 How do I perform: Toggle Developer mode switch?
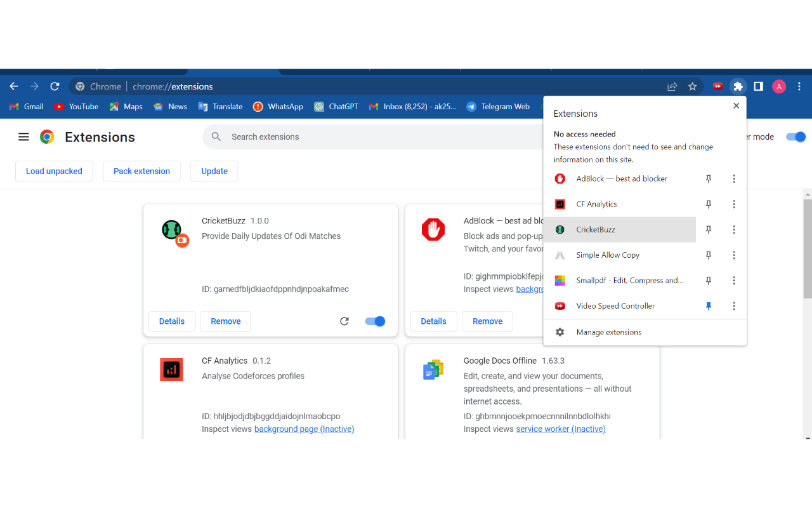[x=795, y=137]
